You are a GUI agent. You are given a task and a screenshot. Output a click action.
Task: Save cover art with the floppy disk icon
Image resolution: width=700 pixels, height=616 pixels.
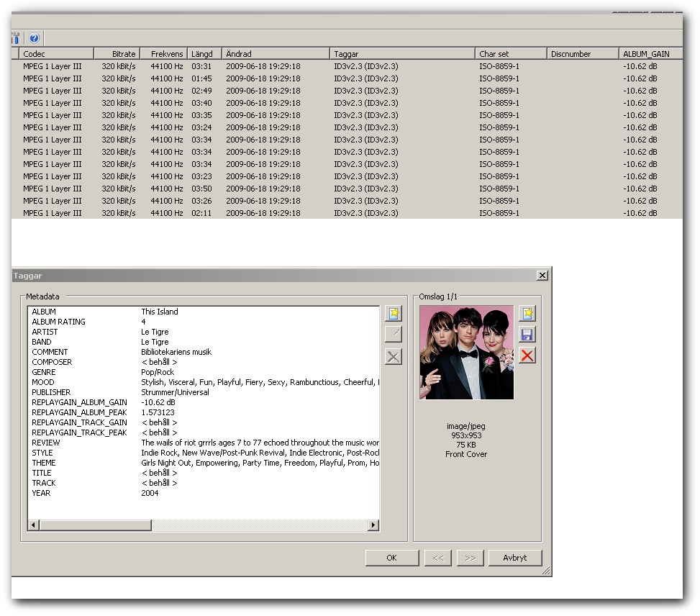pyautogui.click(x=527, y=335)
